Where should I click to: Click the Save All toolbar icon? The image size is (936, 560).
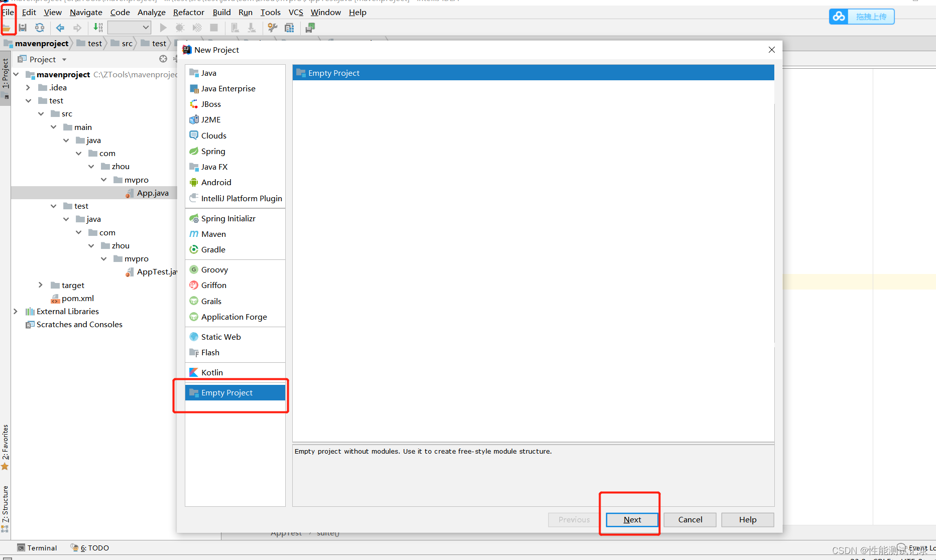[23, 28]
